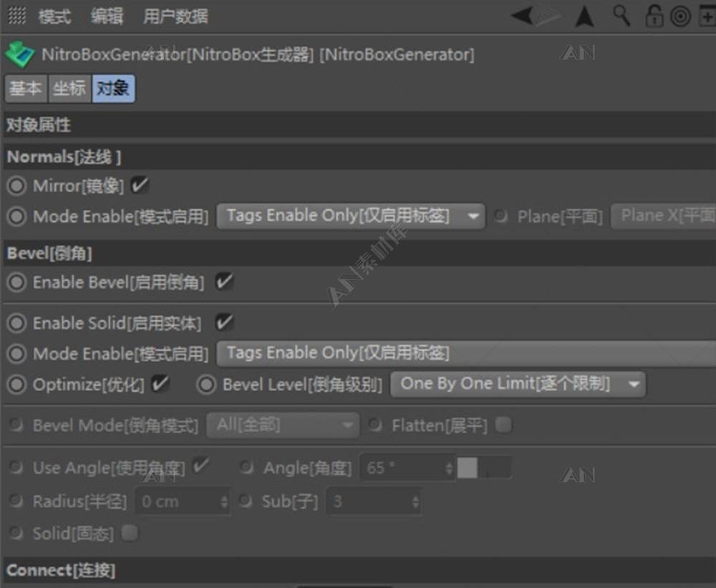
Task: Open search with the magnifier icon
Action: click(x=621, y=16)
